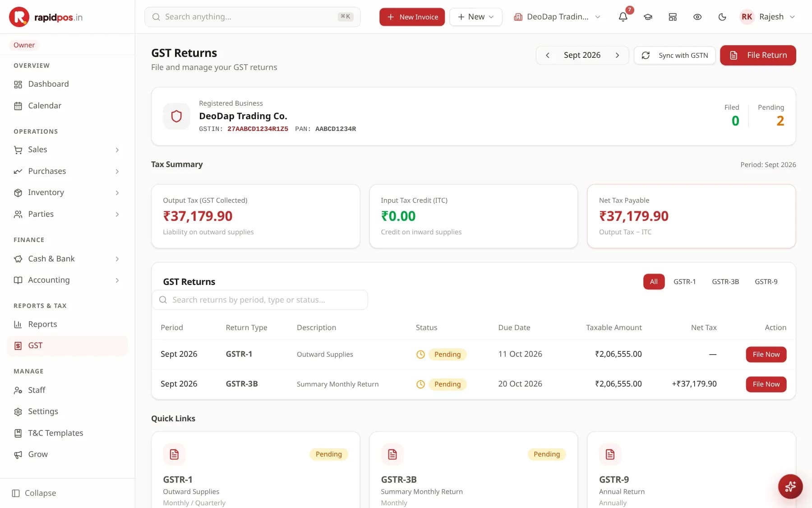Expand the Purchases submenu

(68, 171)
